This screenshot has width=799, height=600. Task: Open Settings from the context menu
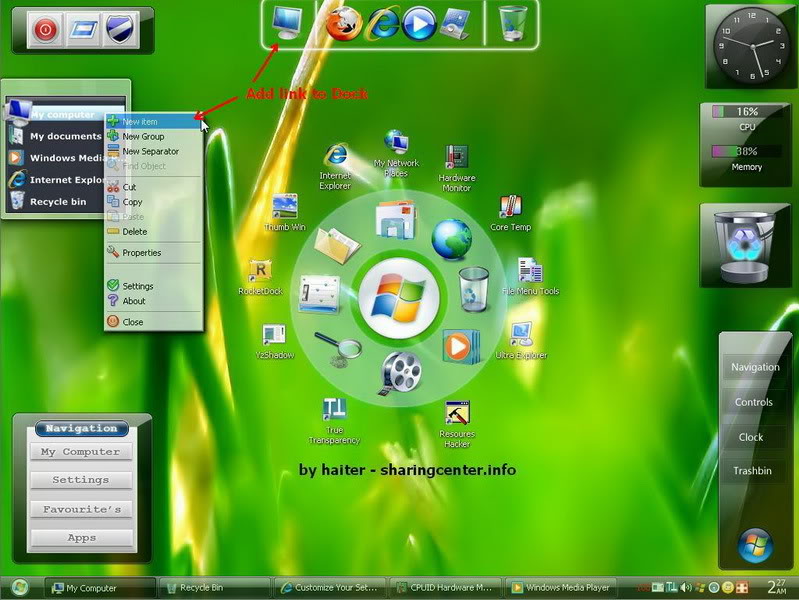(153, 286)
